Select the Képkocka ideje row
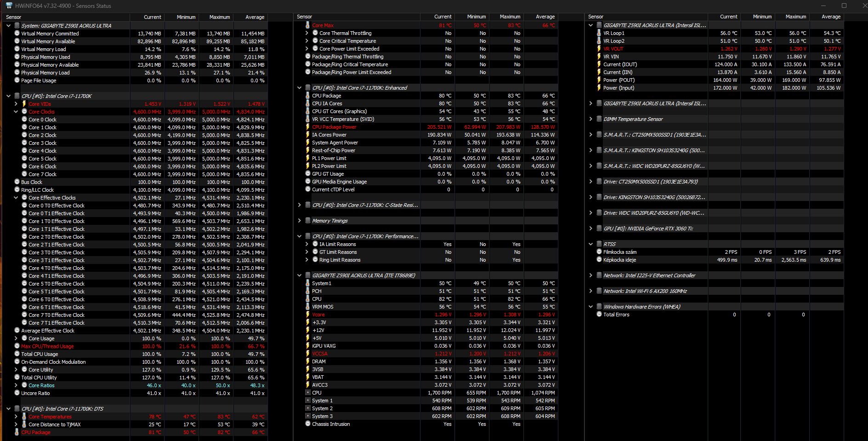The height and width of the screenshot is (441, 868). pos(715,260)
